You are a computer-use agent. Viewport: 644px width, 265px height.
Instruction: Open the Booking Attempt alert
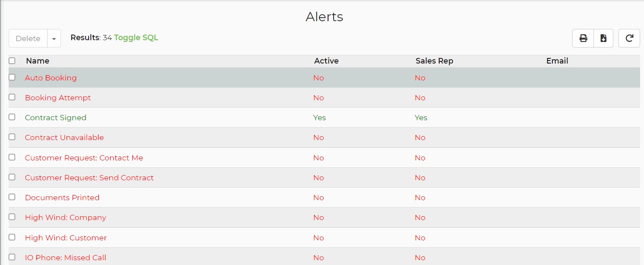[58, 98]
